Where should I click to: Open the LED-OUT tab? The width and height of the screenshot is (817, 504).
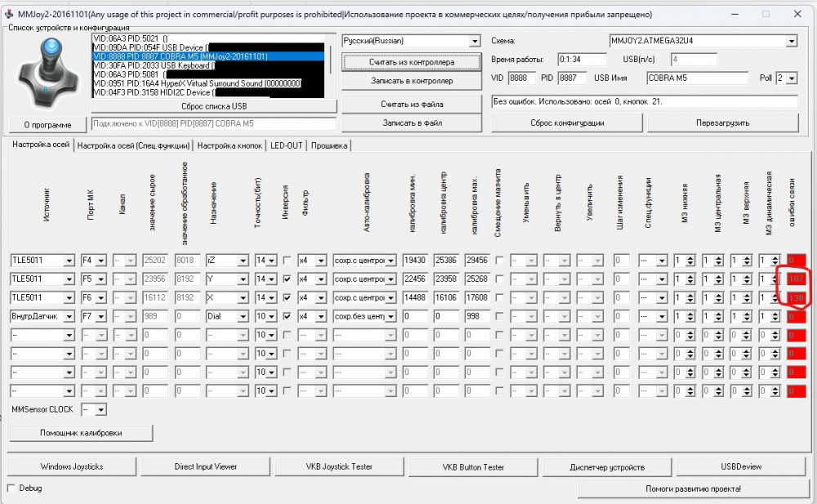286,145
